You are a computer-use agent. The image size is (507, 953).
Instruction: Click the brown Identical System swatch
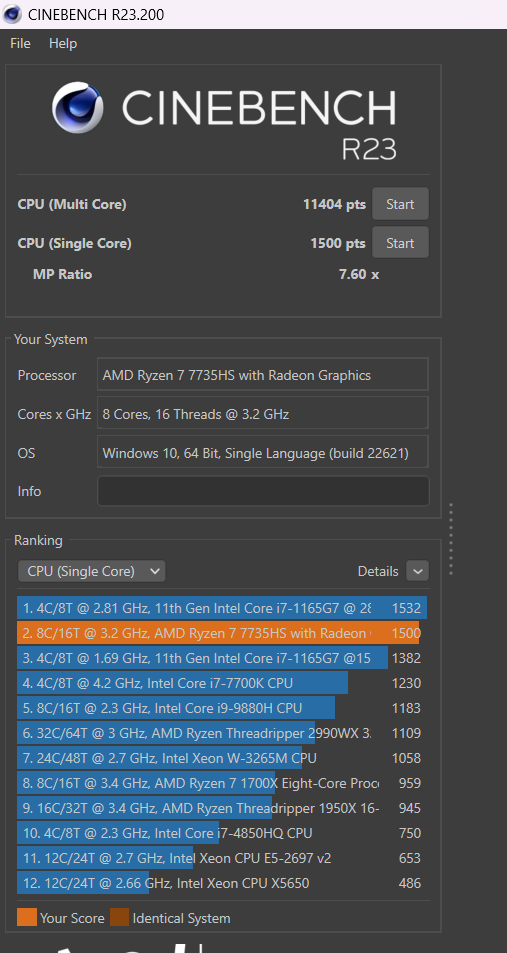(119, 917)
